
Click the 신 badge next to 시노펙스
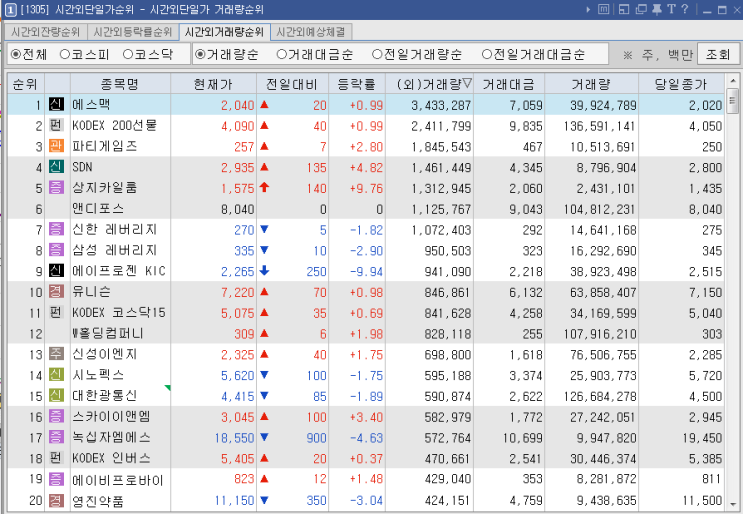coord(56,375)
